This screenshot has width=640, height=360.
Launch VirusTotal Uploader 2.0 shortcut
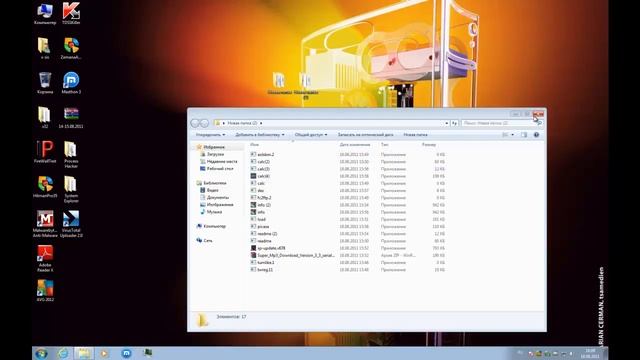[x=71, y=224]
